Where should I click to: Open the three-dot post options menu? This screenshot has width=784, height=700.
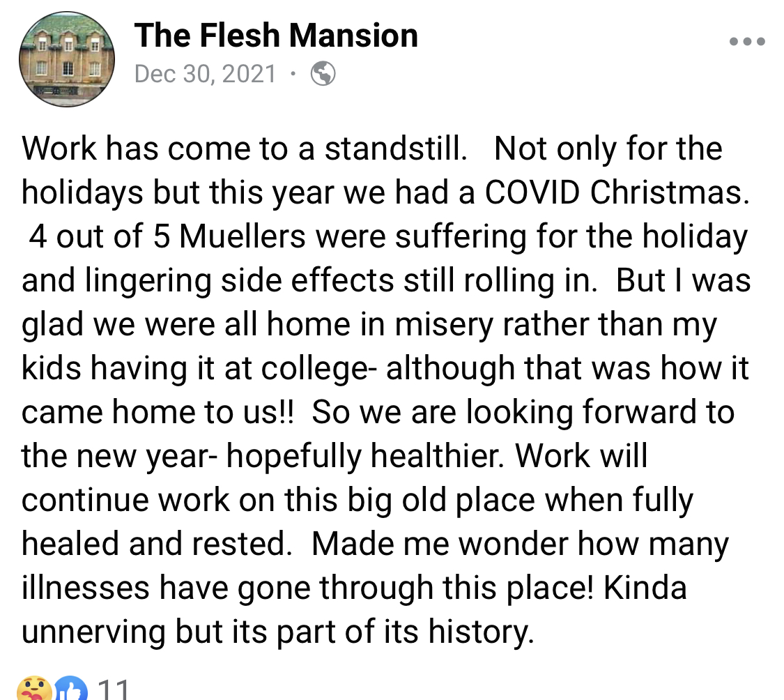[x=747, y=41]
